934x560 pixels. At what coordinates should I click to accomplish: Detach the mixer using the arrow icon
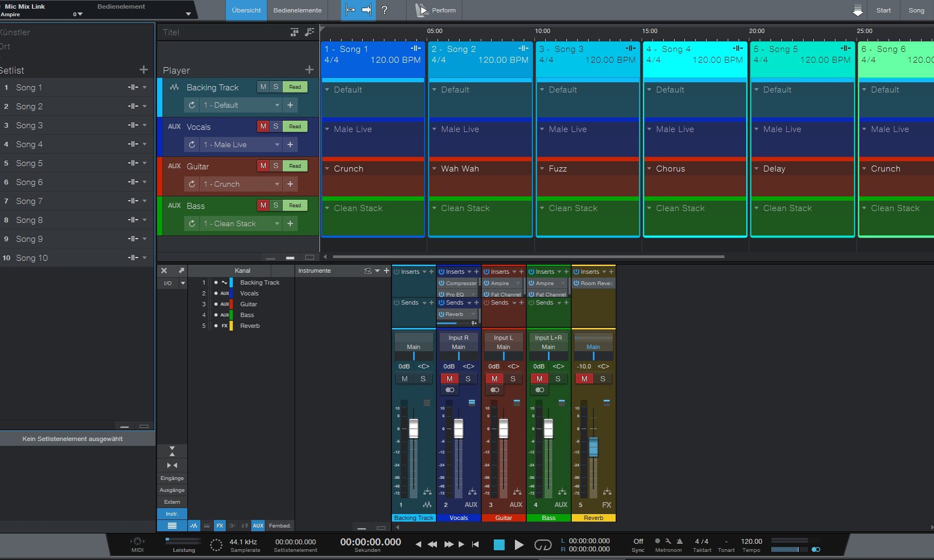(x=181, y=271)
